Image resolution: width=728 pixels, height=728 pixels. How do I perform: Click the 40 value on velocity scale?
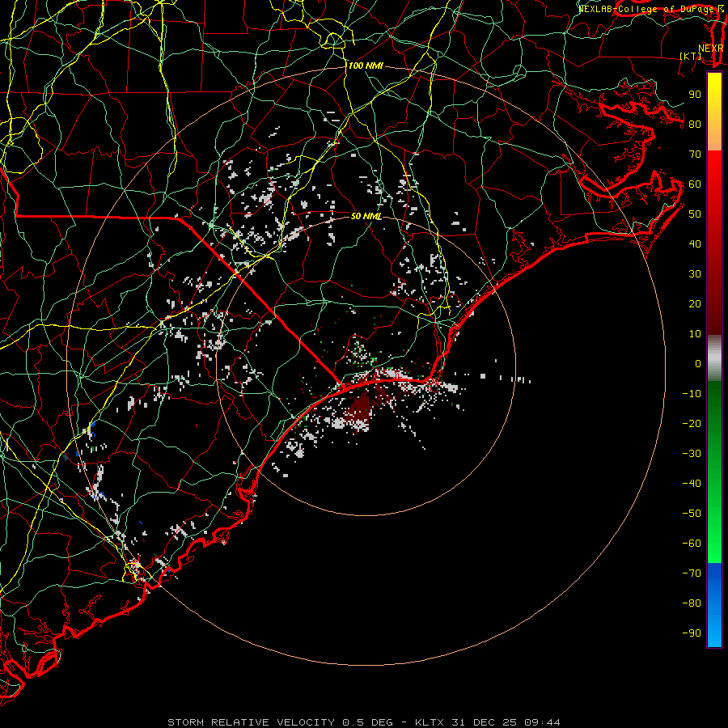[695, 244]
